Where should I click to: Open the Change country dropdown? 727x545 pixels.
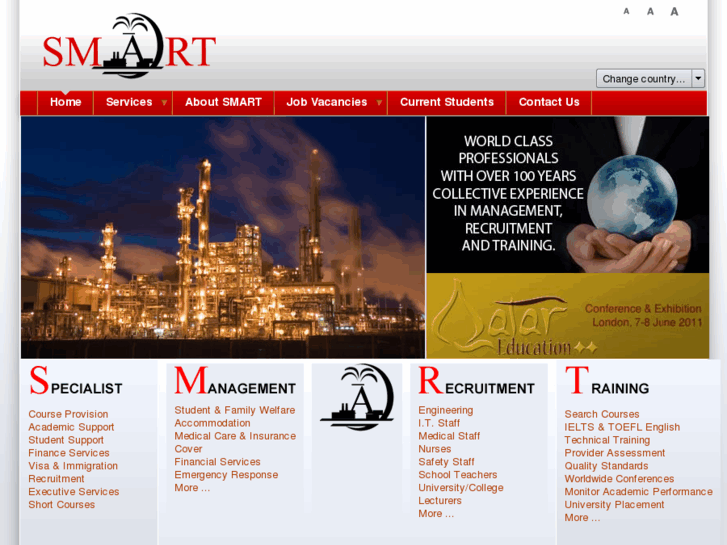point(650,78)
